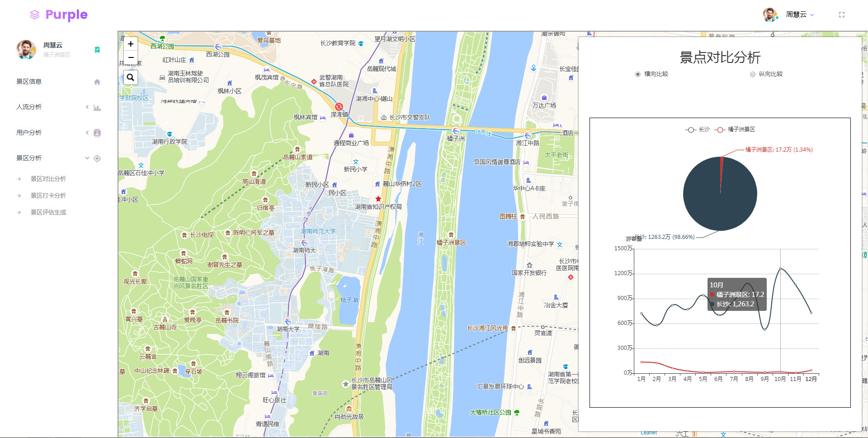Click the 12月 label on chart axis
This screenshot has height=438, width=868.
[811, 379]
